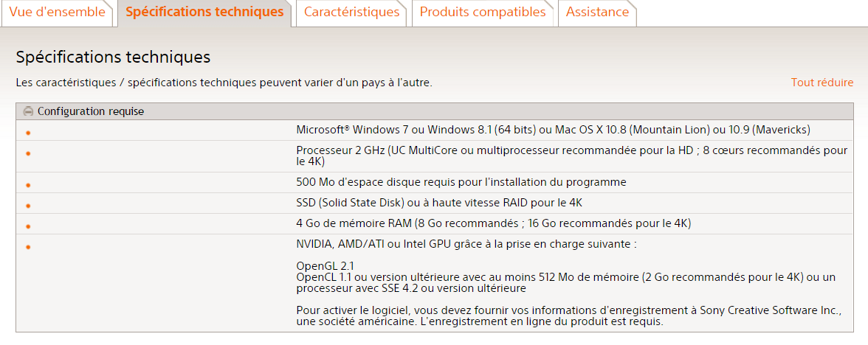
Task: Click the bullet beside the SSD RAID row
Action: coord(28,206)
